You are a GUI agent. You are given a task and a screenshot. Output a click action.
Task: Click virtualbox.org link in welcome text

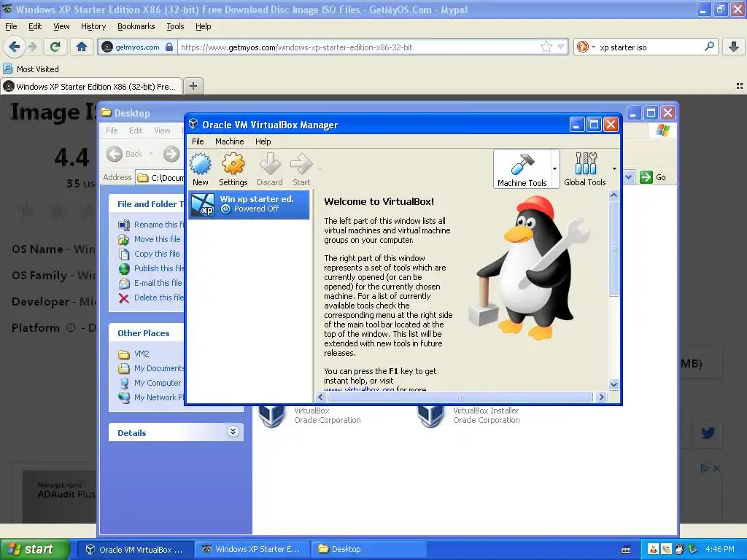point(359,389)
